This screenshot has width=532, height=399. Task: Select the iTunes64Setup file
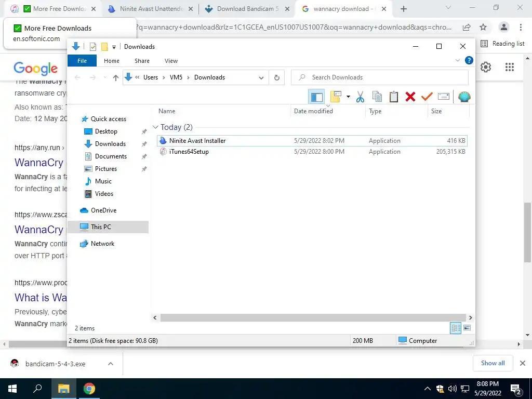pos(312,152)
